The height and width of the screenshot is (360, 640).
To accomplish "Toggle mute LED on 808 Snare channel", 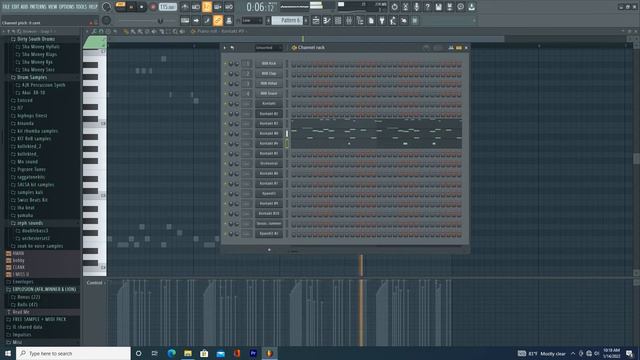I will (x=225, y=93).
